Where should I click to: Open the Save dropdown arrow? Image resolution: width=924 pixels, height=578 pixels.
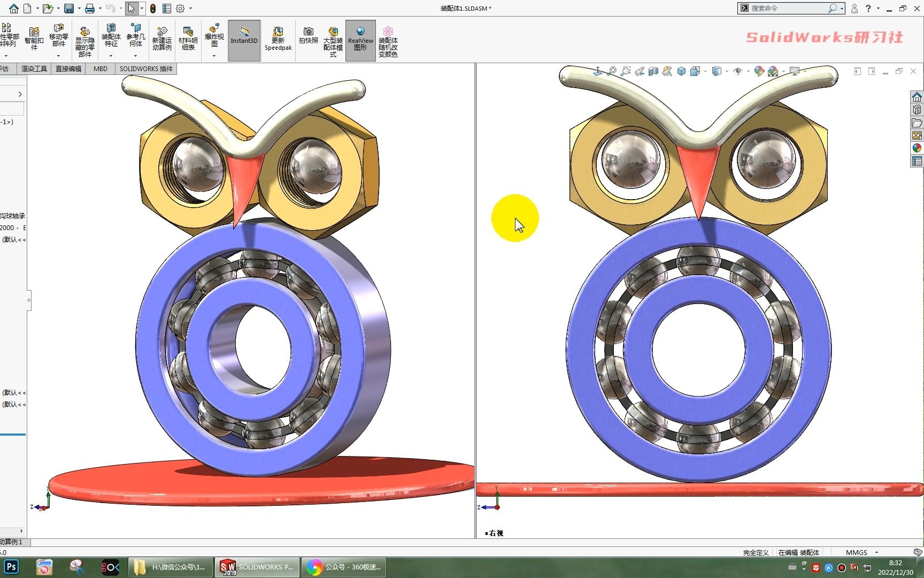point(79,9)
